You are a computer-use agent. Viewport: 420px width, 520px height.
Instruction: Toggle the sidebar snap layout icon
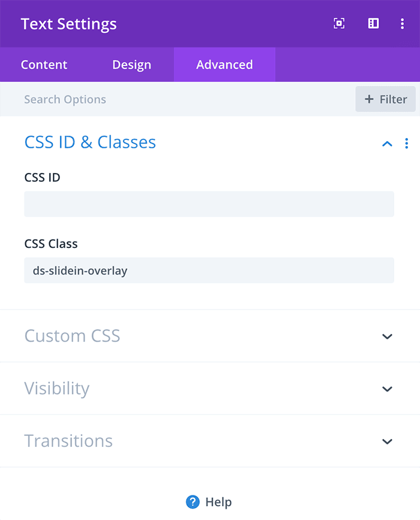[373, 23]
